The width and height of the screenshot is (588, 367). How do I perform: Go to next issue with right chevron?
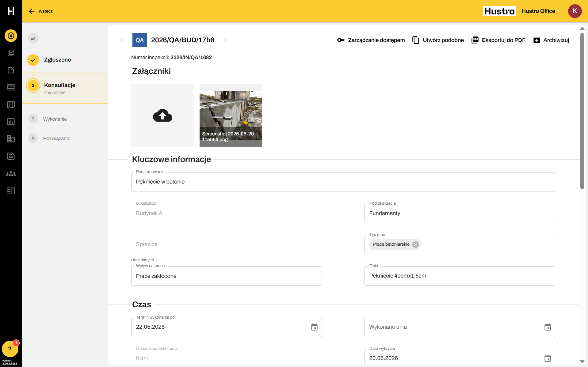click(x=225, y=40)
